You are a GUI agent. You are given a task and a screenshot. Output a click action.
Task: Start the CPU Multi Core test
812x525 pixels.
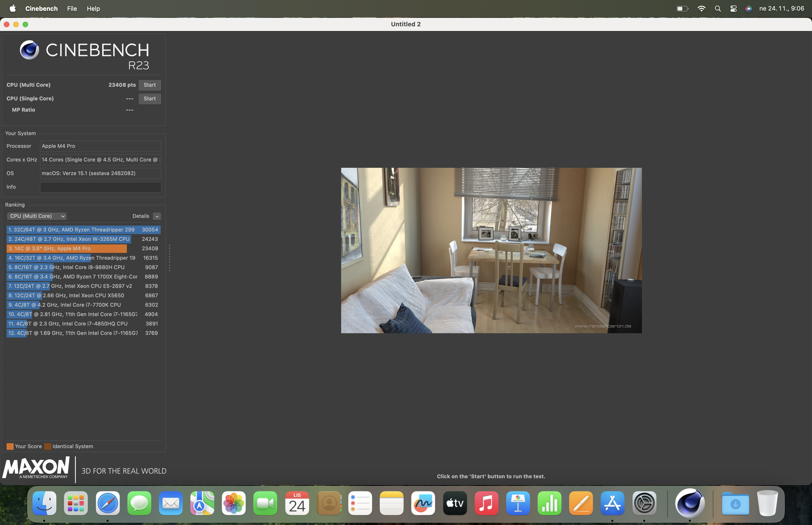tap(150, 85)
